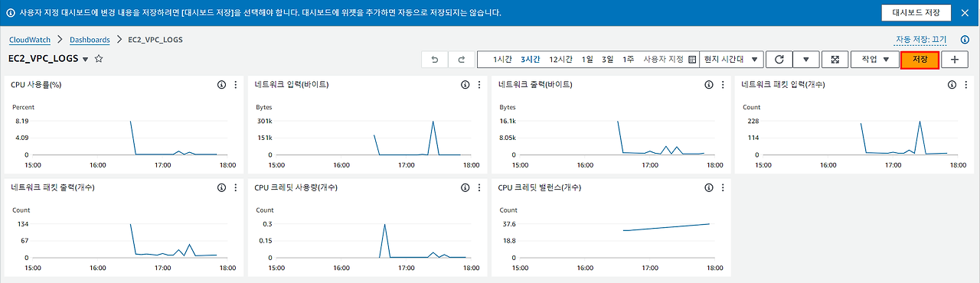Click the 228 Count axis label
The height and width of the screenshot is (283, 980).
[x=753, y=121]
